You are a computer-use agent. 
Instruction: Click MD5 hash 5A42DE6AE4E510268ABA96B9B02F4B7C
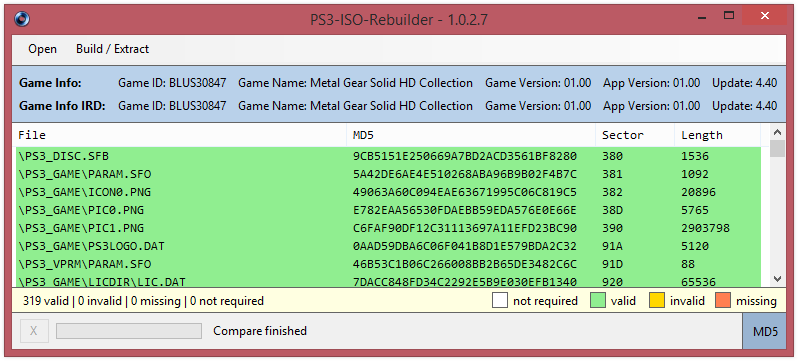point(465,174)
